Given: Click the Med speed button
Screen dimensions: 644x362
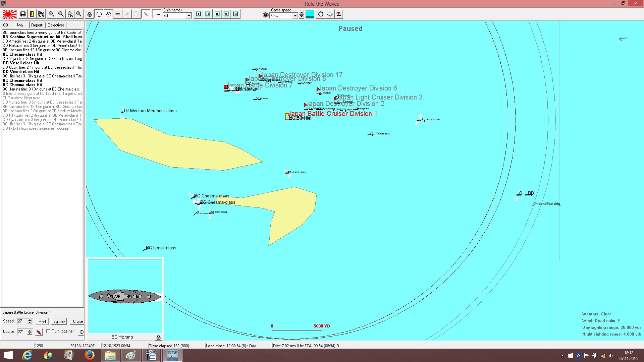Looking at the screenshot, I should [42, 321].
